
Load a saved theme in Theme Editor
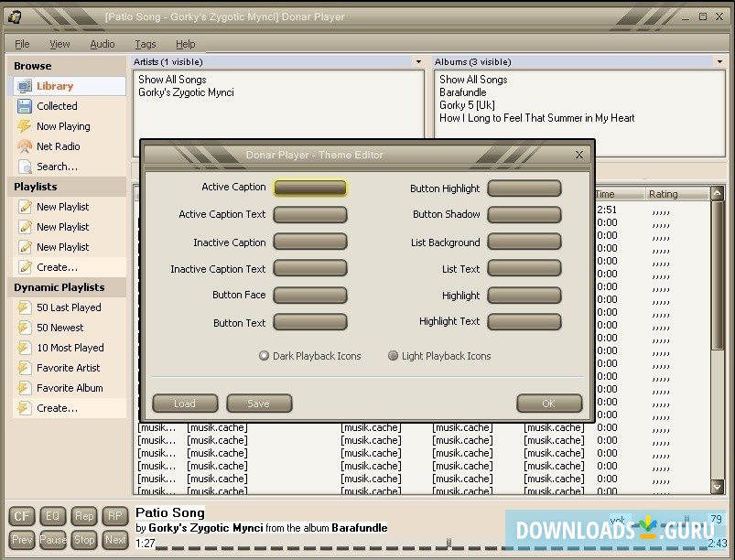(x=185, y=403)
